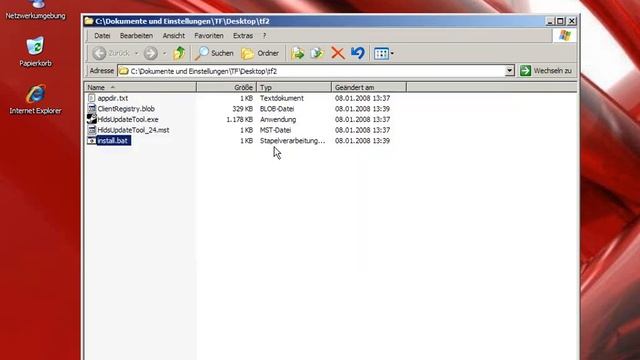
Task: Click the appdir.txt file name
Action: pyautogui.click(x=113, y=98)
